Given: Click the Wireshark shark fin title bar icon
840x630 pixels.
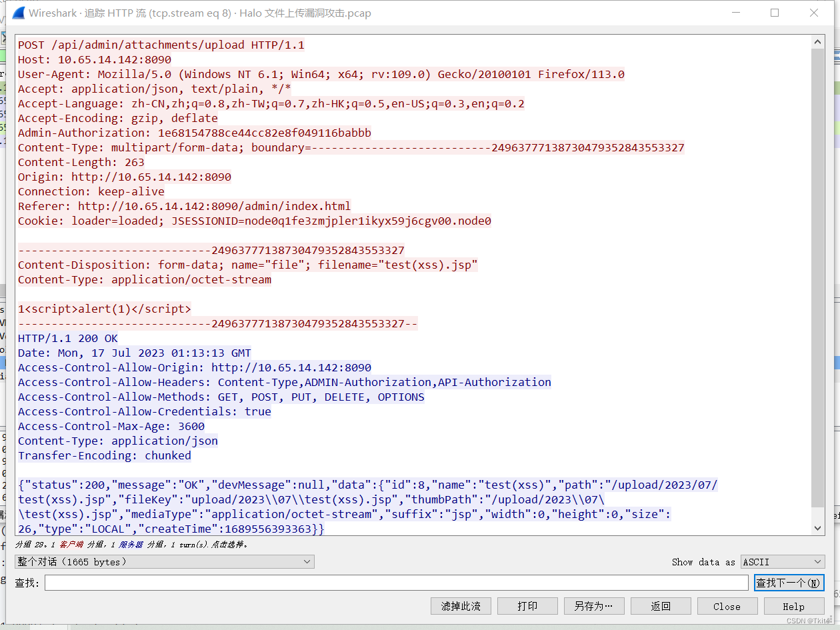Looking at the screenshot, I should click(18, 13).
